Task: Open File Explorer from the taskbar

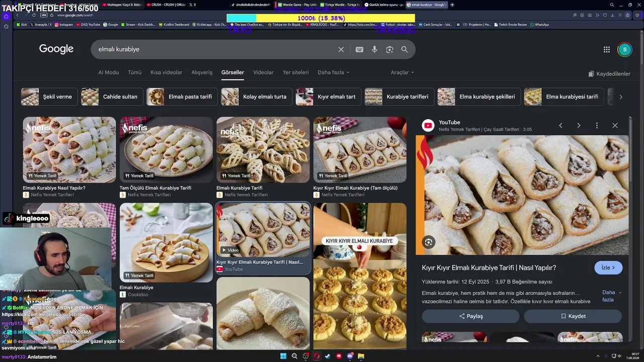Action: 361,356
